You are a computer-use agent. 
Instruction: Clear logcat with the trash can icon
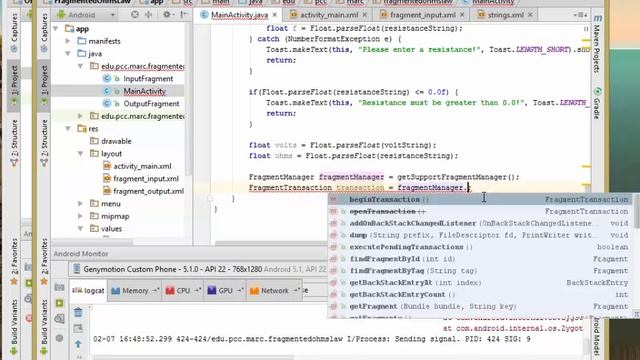coord(78,313)
